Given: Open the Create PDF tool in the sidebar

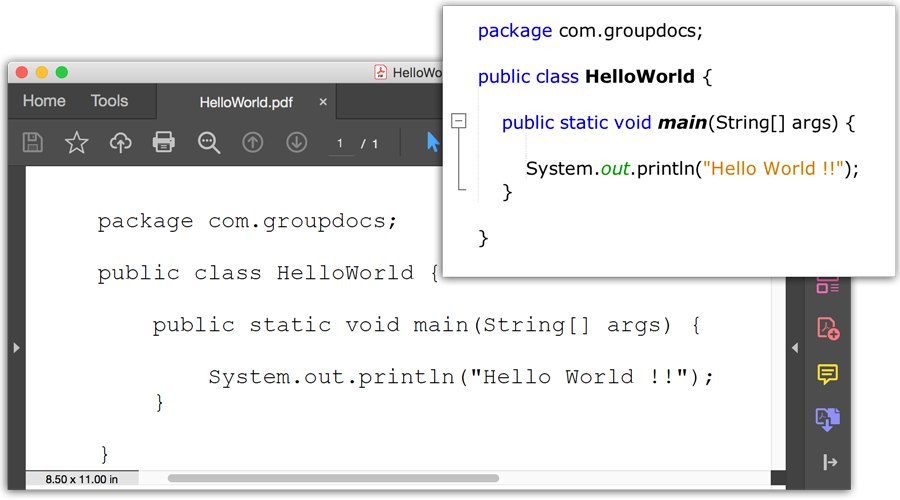Looking at the screenshot, I should tap(828, 328).
